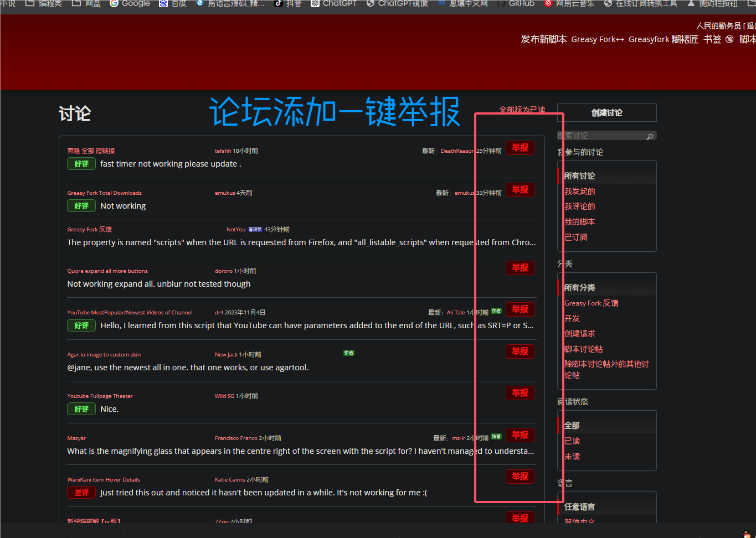Select the 已读 read-status filter

(572, 441)
